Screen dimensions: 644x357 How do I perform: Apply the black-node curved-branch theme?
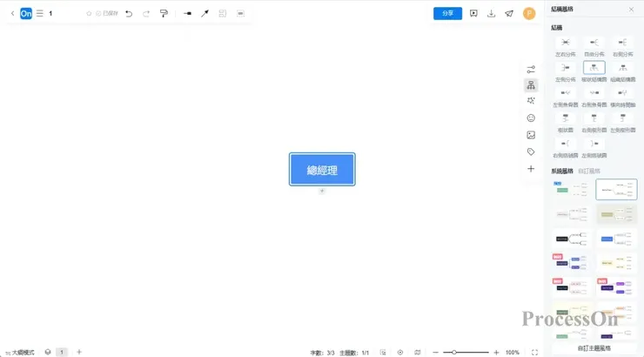tap(571, 239)
